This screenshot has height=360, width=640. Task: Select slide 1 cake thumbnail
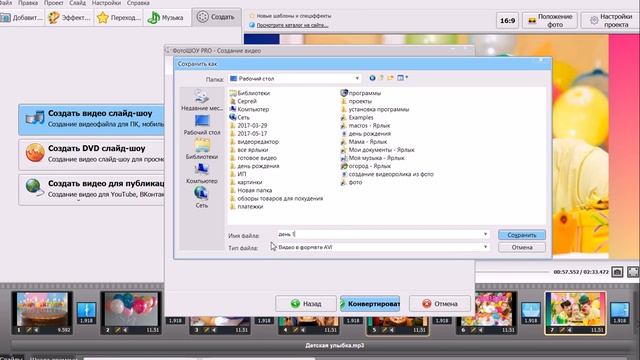tap(42, 313)
